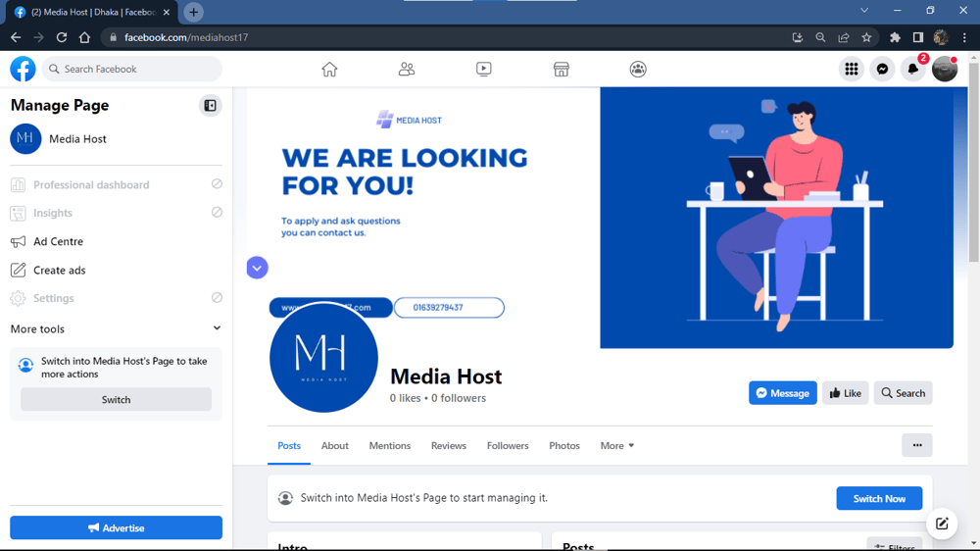Screen dimensions: 980x551
Task: Click the Switch Now button
Action: 879,498
